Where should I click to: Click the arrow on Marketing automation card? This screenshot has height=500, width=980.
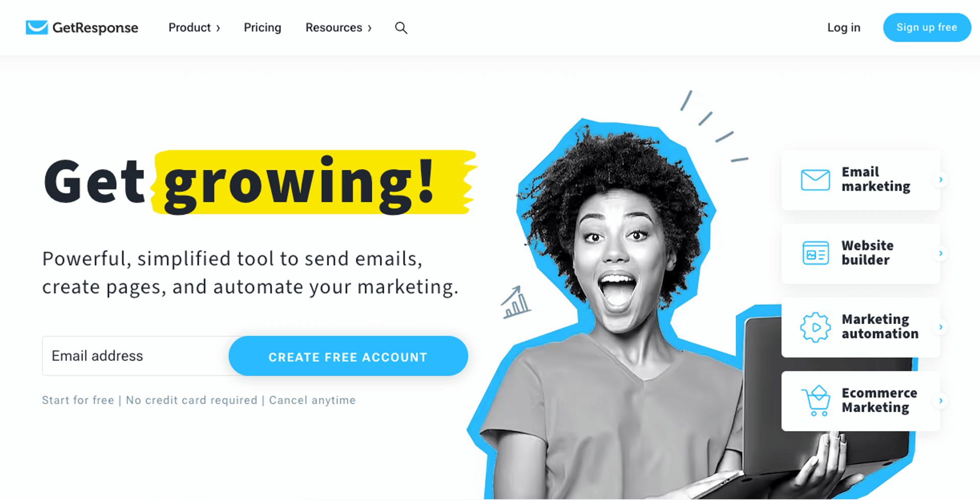(x=940, y=327)
